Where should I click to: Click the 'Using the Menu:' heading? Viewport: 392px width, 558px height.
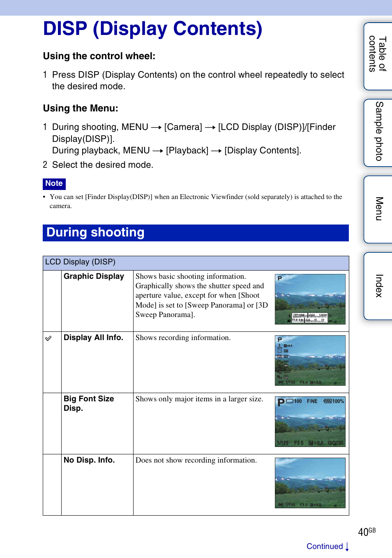point(81,109)
